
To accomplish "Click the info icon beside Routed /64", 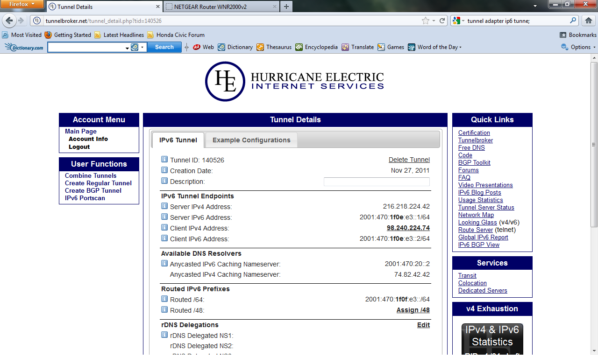I will point(164,299).
